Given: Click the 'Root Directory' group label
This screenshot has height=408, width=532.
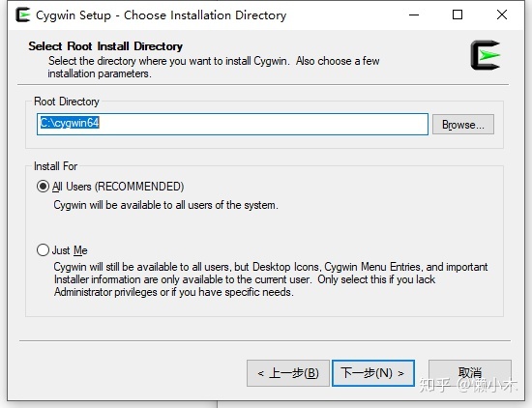Looking at the screenshot, I should [x=67, y=102].
